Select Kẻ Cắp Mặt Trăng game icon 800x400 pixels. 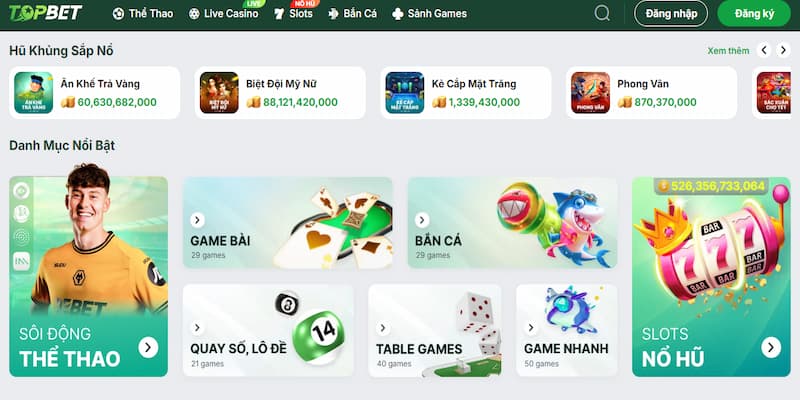click(x=405, y=93)
